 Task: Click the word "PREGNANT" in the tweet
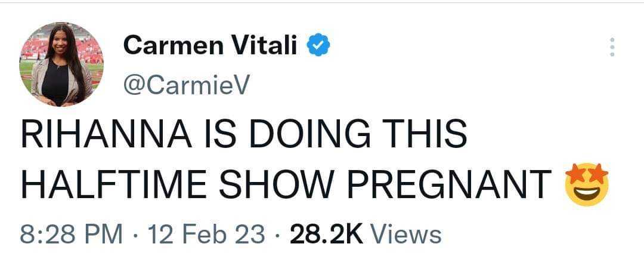pyautogui.click(x=451, y=185)
